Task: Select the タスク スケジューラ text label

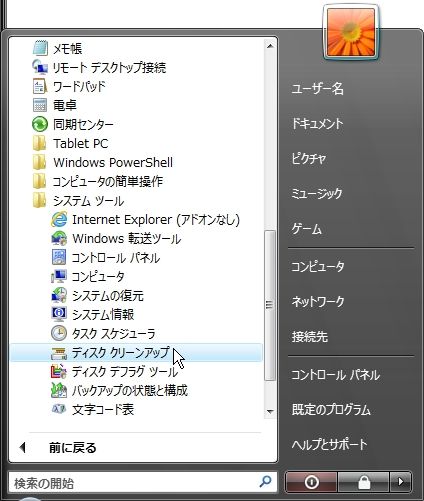Action: click(x=113, y=333)
